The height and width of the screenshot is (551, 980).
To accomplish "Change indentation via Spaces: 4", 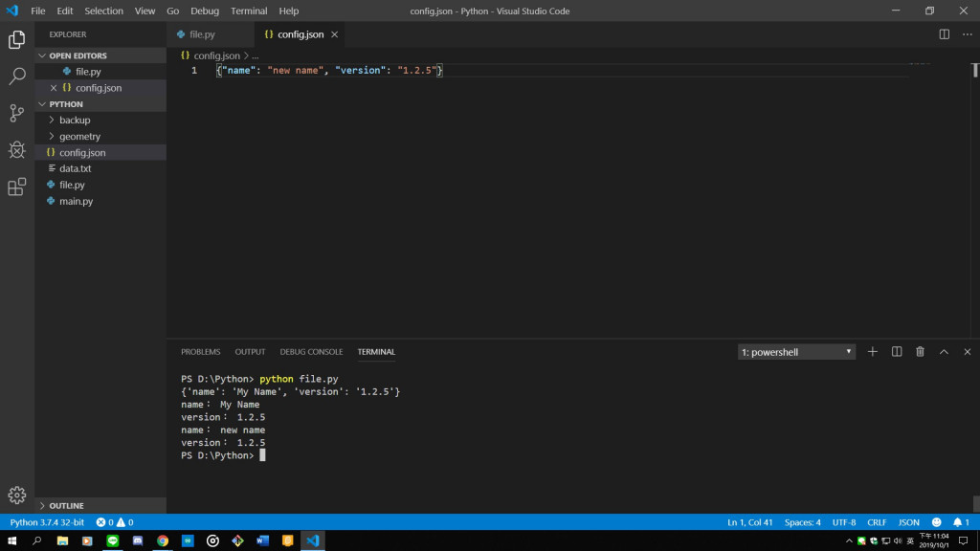I will click(x=803, y=522).
